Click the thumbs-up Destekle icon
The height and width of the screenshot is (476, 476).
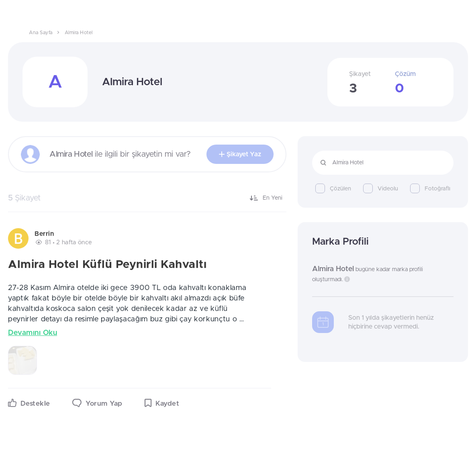(x=12, y=403)
